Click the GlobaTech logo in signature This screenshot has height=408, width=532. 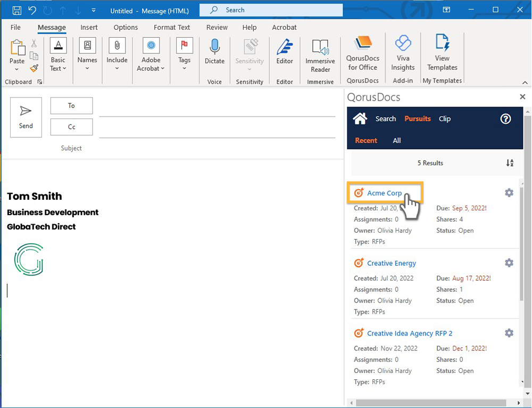point(29,259)
